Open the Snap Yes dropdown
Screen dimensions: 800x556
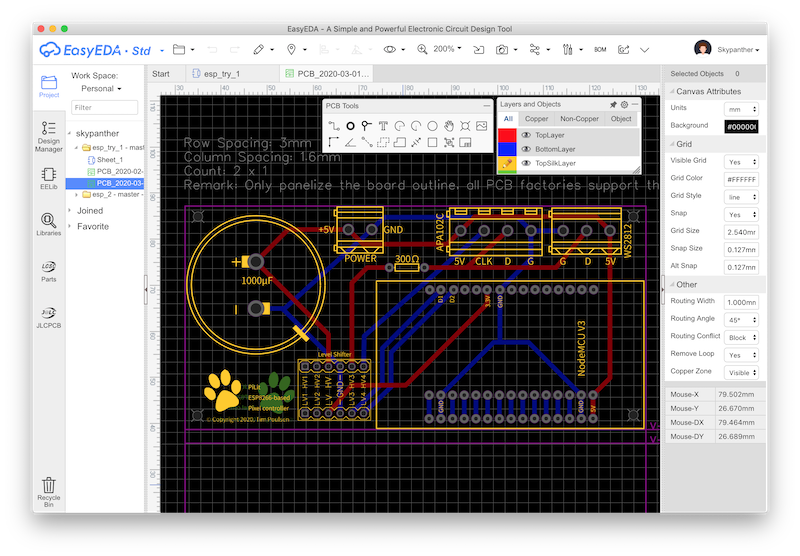(x=741, y=214)
